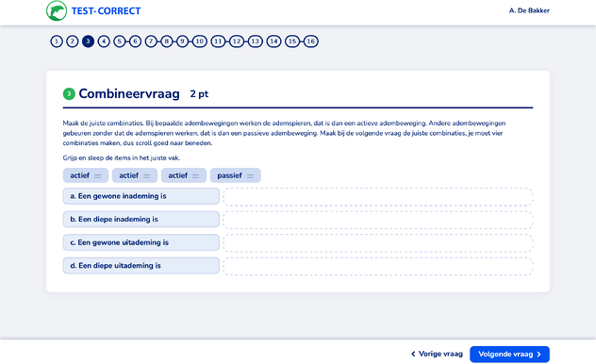Switch to question 14 circle
The height and width of the screenshot is (364, 596).
tap(273, 41)
